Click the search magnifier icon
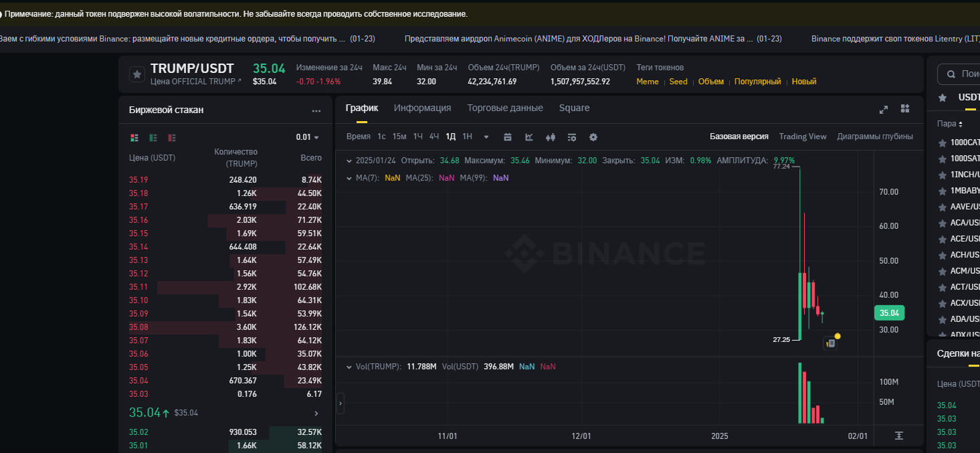Image resolution: width=980 pixels, height=453 pixels. pyautogui.click(x=952, y=74)
